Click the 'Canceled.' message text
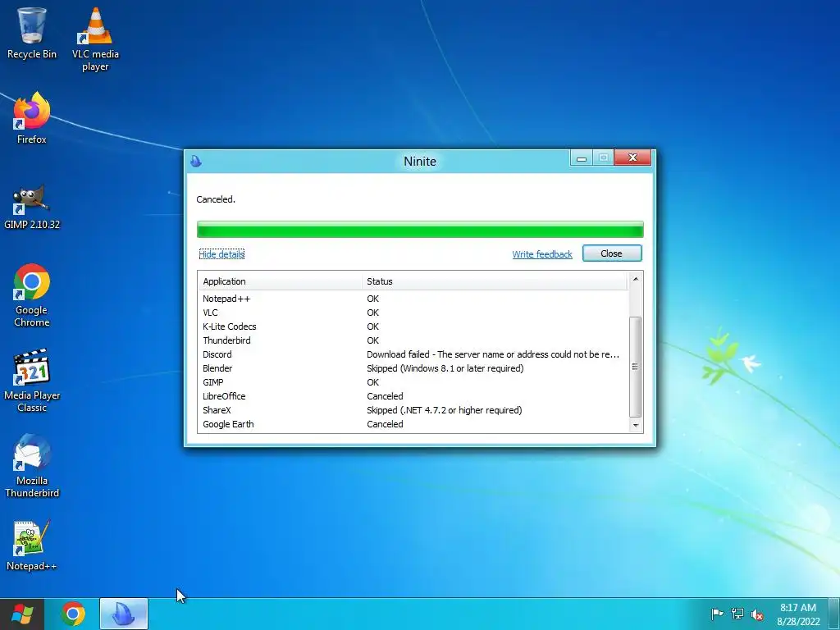 (x=216, y=199)
